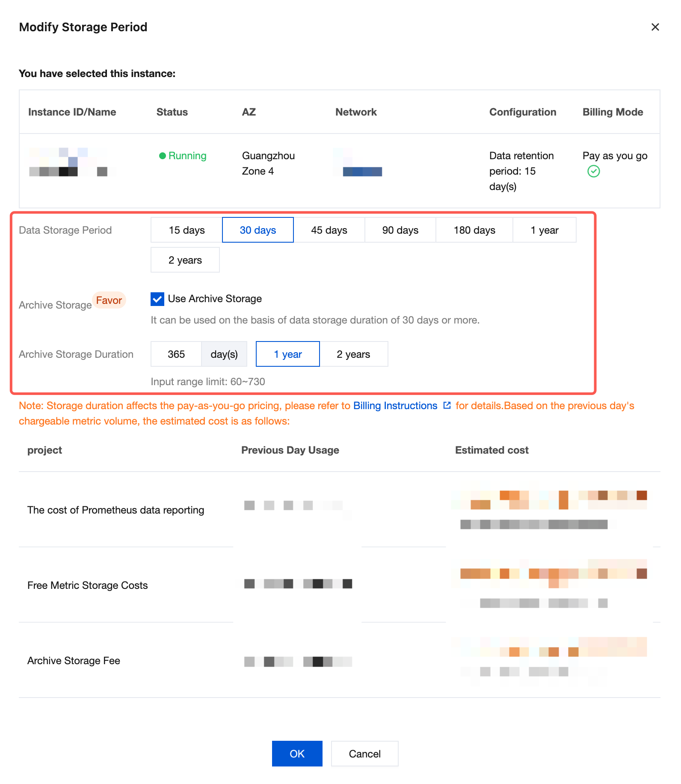Close the Modify Storage Period dialog
This screenshot has height=784, width=681.
click(x=655, y=27)
